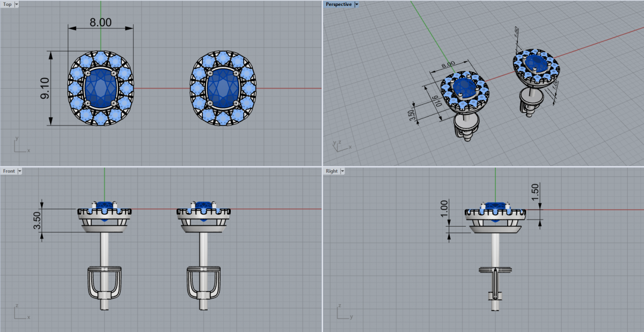Activate the Perspective viewport title label
This screenshot has height=332, width=644.
(x=339, y=4)
